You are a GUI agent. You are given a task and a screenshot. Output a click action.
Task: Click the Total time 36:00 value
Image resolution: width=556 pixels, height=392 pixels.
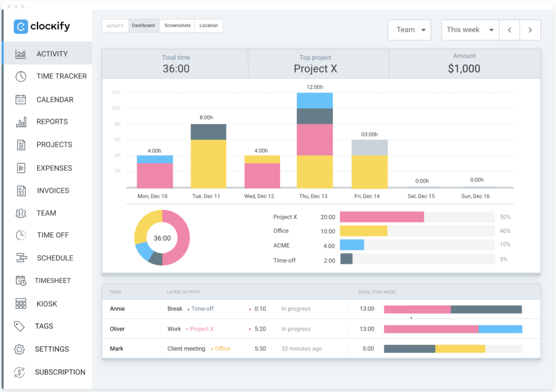click(x=176, y=69)
